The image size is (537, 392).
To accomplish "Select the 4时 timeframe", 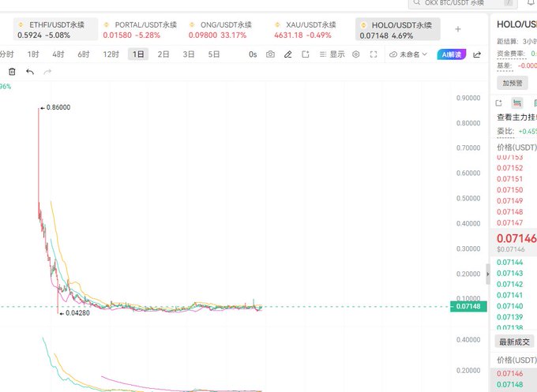I will [x=58, y=54].
